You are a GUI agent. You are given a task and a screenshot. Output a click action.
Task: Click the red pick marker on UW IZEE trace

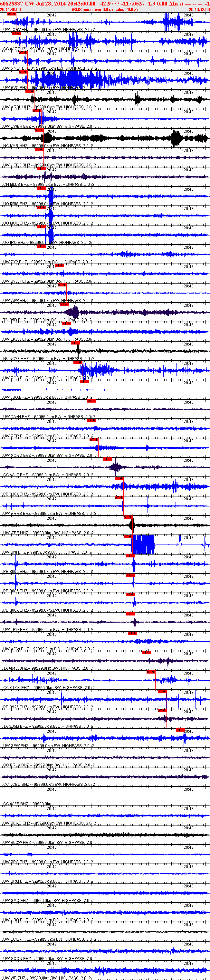pos(128,517)
